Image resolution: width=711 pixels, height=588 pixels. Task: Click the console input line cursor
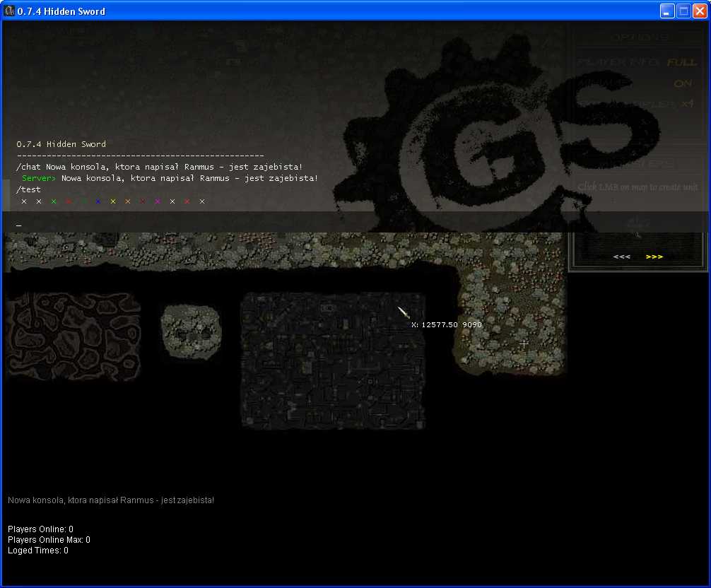(x=18, y=225)
